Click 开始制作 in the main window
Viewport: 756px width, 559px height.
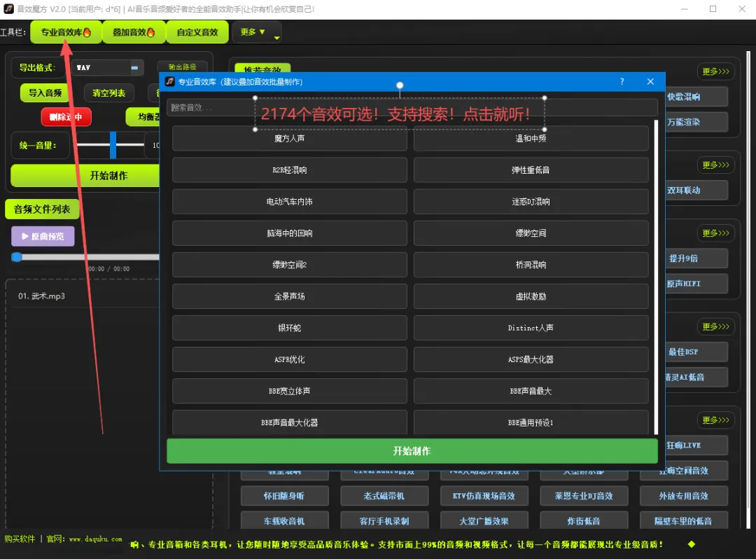pos(85,176)
